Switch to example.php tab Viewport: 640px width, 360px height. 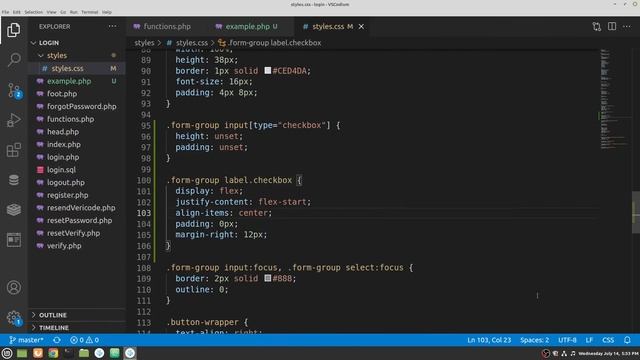(247, 27)
